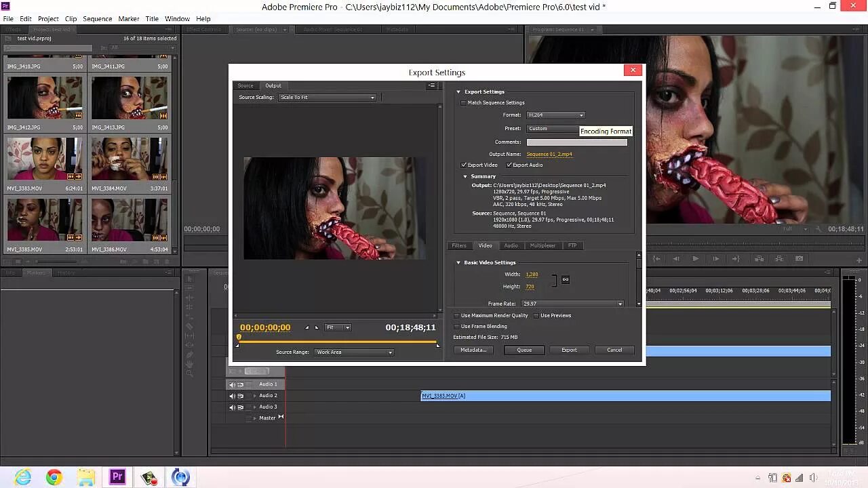Image resolution: width=868 pixels, height=488 pixels.
Task: Select the Slip tool in Tools panel
Action: 190,335
